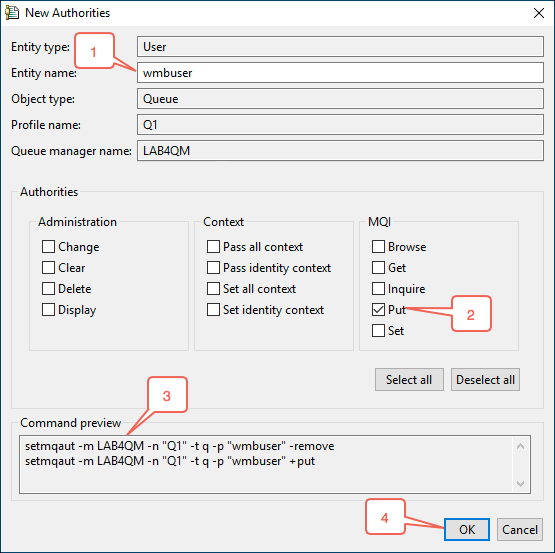
Task: Click the command preview scroll up arrow
Action: point(520,446)
